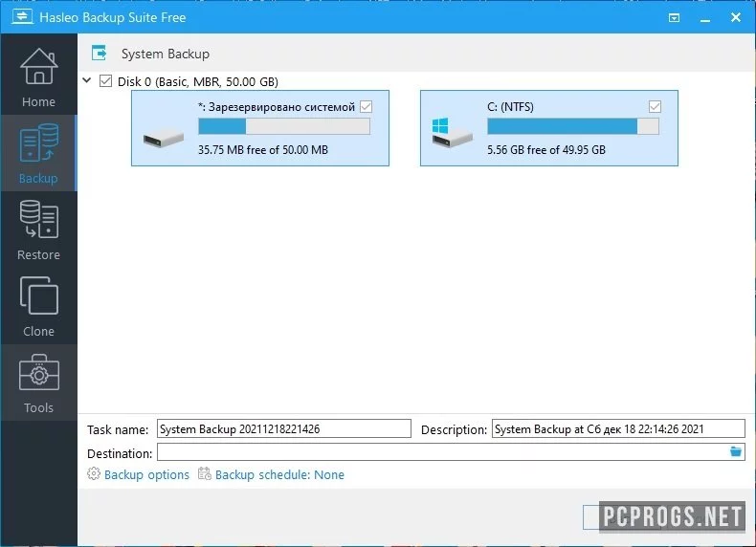Screen dimensions: 756x547
Task: Minimize the Hasleo Backup Suite window
Action: 705,18
